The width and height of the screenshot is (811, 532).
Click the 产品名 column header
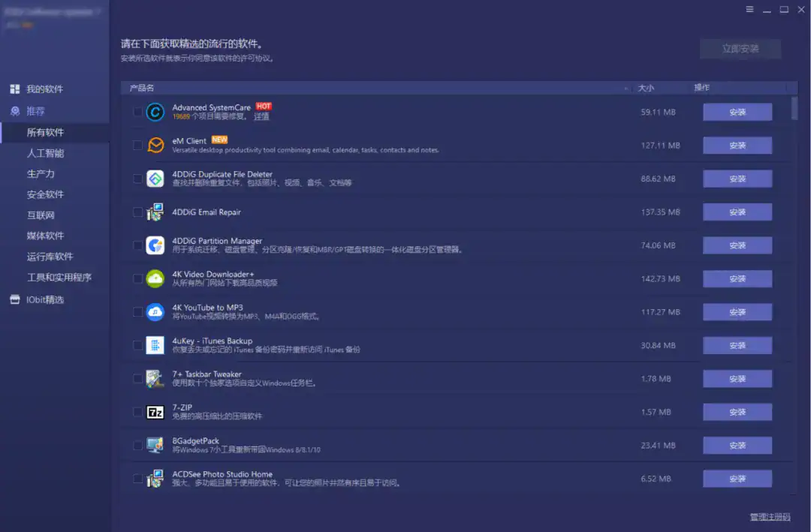pyautogui.click(x=141, y=88)
